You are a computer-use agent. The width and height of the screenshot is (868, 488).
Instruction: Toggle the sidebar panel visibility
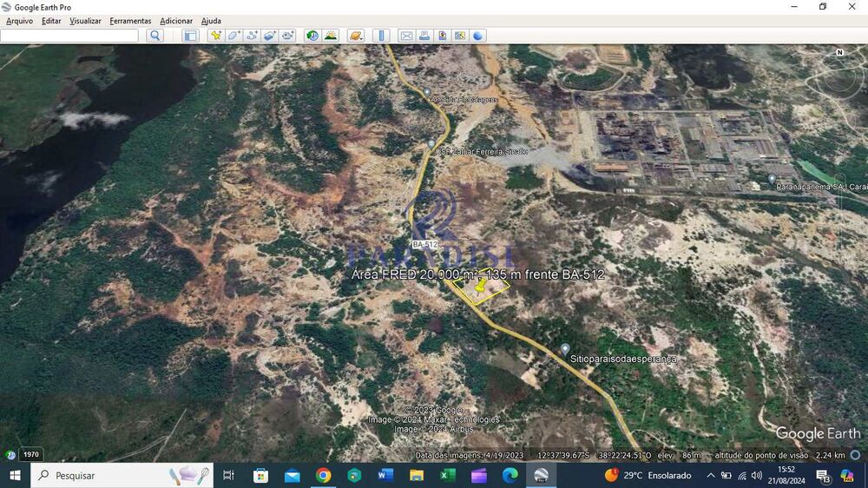190,36
